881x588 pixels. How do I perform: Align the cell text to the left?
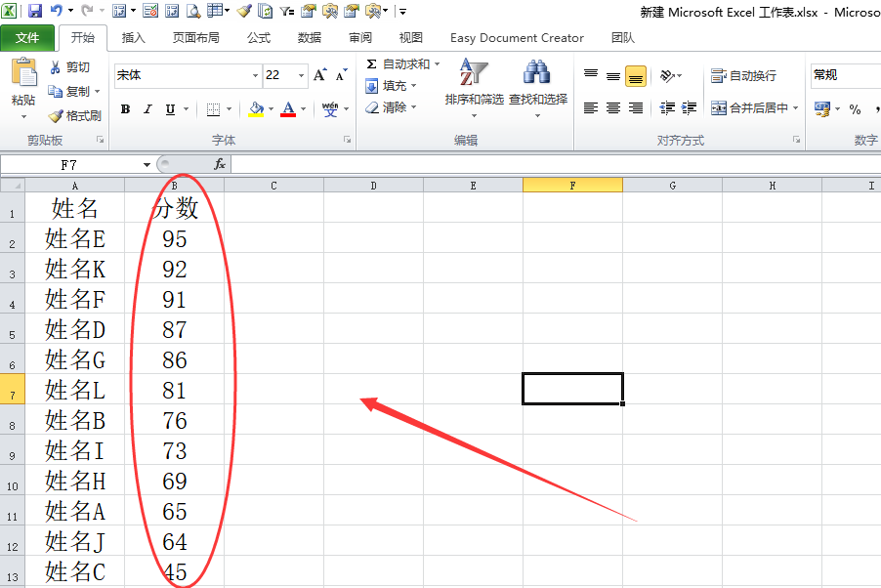coord(591,108)
